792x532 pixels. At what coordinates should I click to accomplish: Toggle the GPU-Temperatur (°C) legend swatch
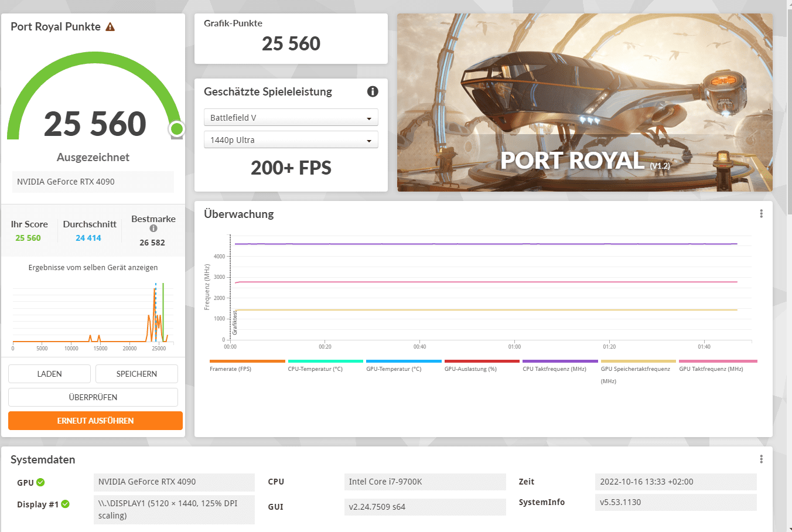click(x=404, y=362)
